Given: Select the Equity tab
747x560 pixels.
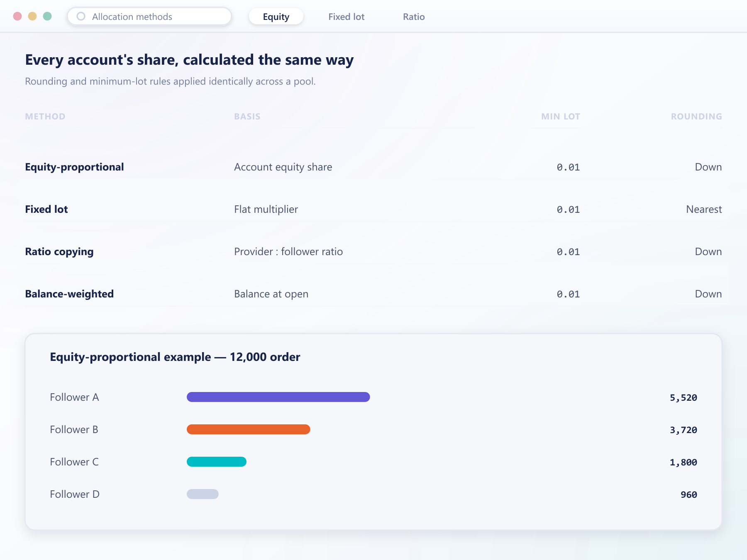Looking at the screenshot, I should pyautogui.click(x=276, y=17).
